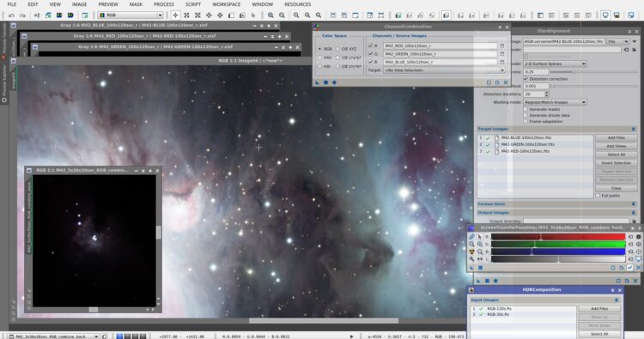Select HSI color space radio button

point(320,66)
